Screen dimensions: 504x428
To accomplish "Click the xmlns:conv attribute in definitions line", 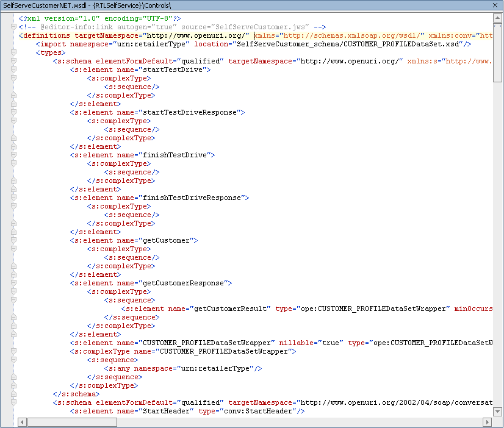I will click(460, 35).
